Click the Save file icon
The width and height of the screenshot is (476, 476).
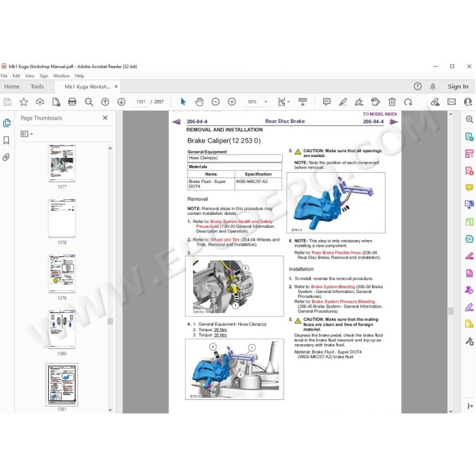pyautogui.click(x=7, y=102)
